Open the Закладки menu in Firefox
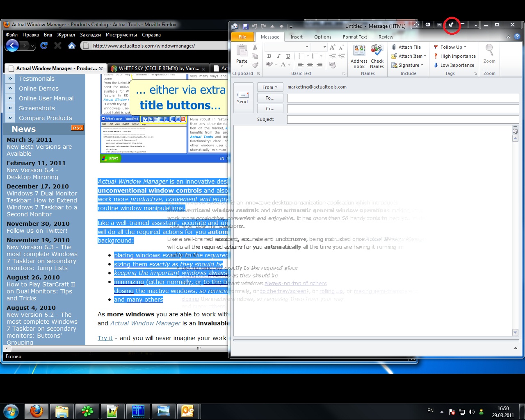 point(90,35)
